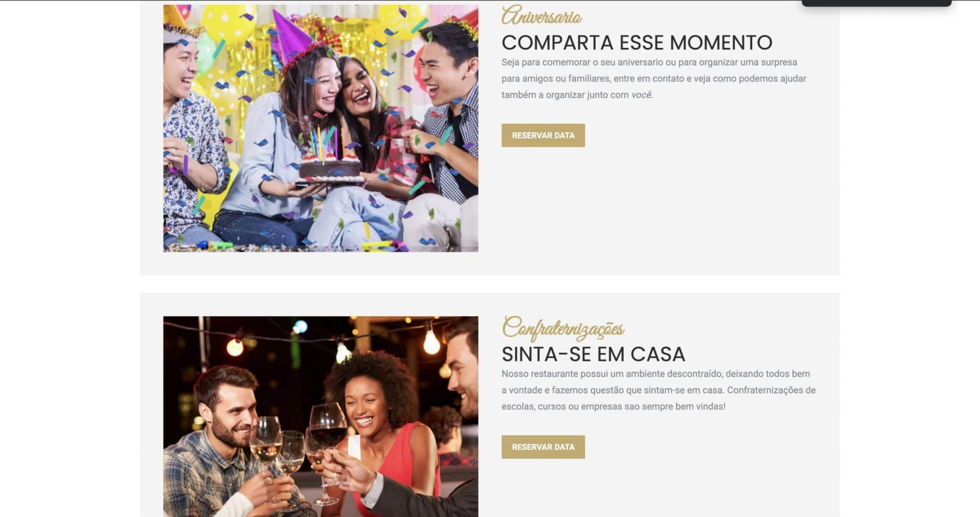Click the woman in red dress
Viewport: 980px width, 517px height.
tap(383, 431)
